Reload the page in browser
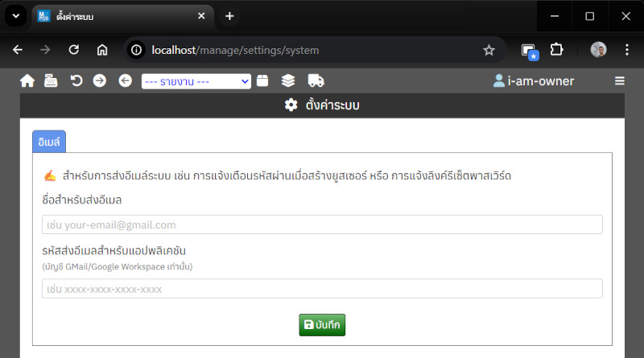Image resolution: width=644 pixels, height=358 pixels. tap(73, 50)
